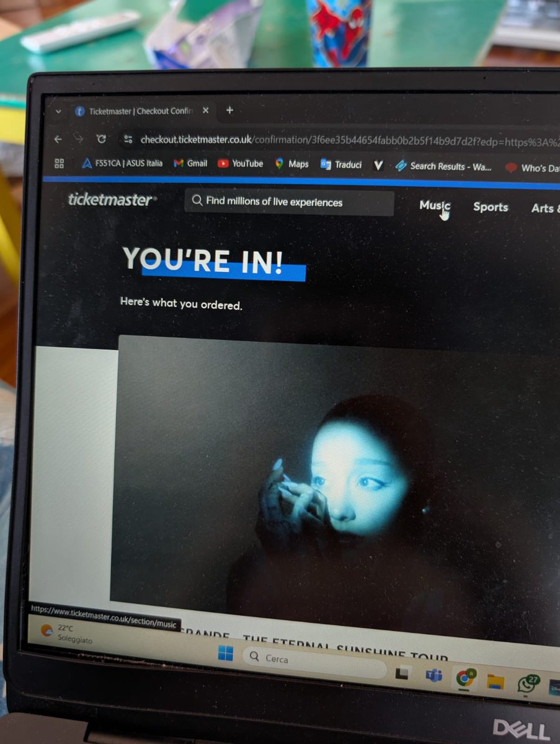560x744 pixels.
Task: Open the F551CA ASUS Italia bookmark
Action: click(x=122, y=164)
